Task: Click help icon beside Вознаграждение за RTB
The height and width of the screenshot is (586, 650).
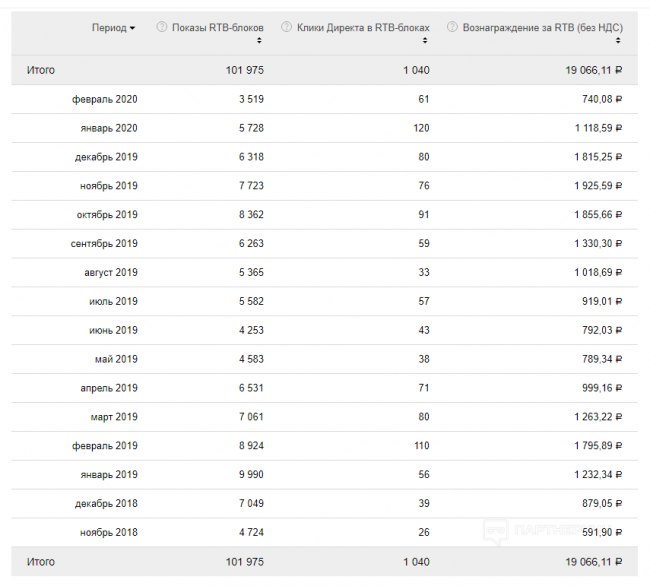Action: (452, 27)
